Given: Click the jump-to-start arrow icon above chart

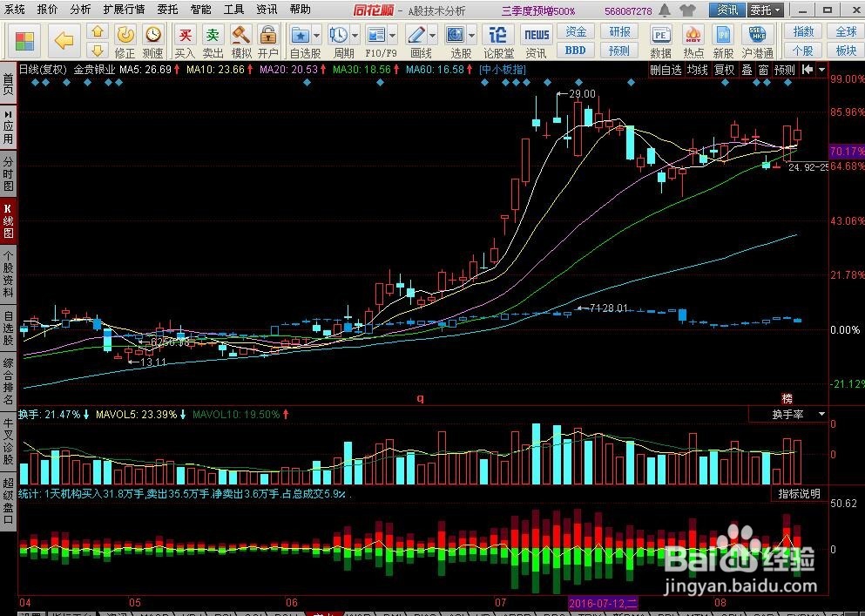Looking at the screenshot, I should click(808, 70).
